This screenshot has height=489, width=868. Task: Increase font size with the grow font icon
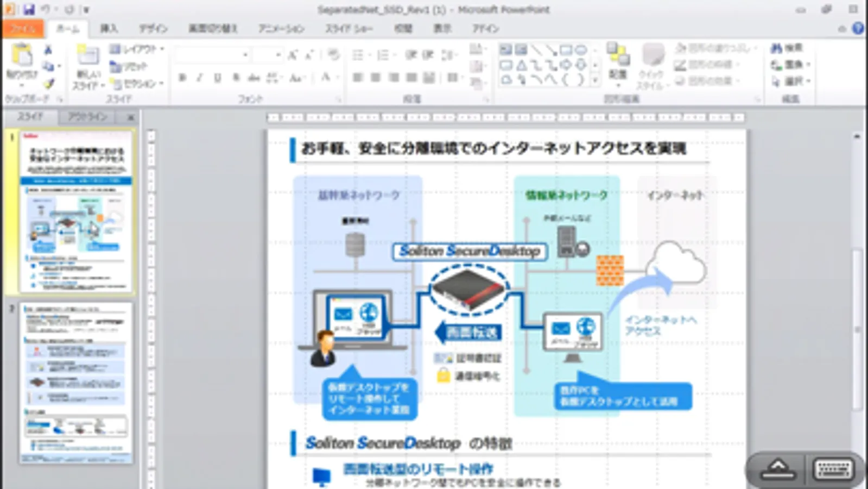[x=293, y=54]
